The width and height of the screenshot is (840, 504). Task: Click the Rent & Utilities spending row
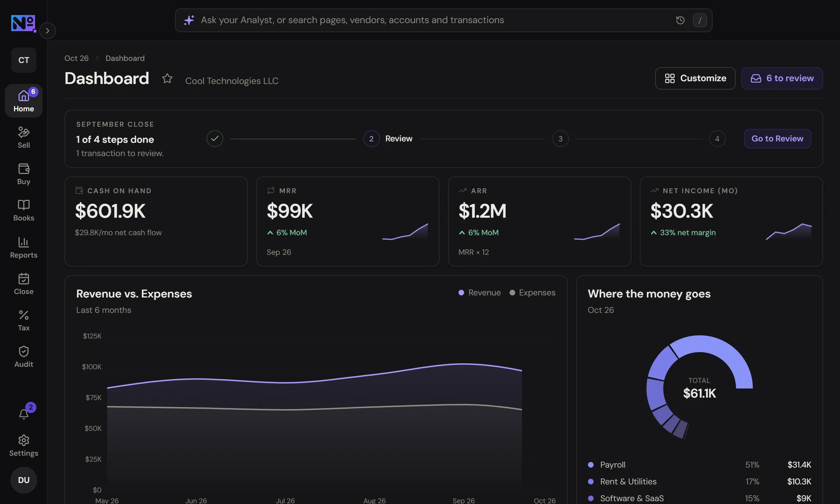coord(699,482)
